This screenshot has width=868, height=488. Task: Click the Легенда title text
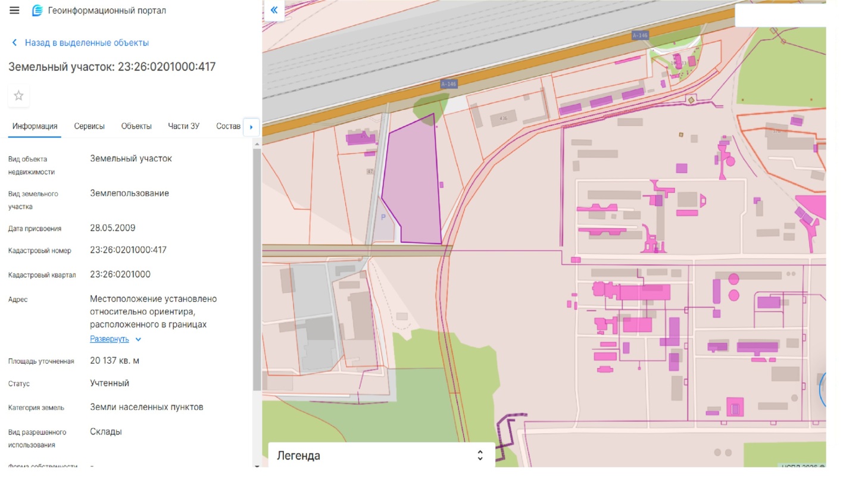pyautogui.click(x=298, y=455)
